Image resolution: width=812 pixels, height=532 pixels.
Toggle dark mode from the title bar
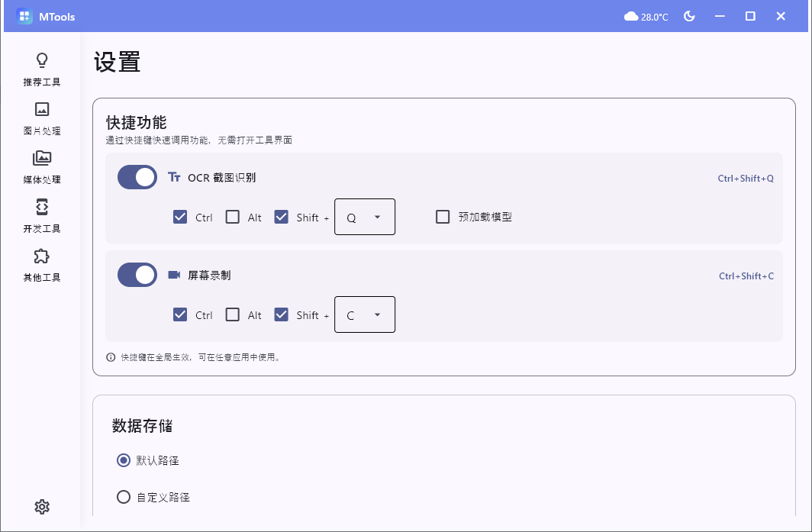(x=689, y=15)
